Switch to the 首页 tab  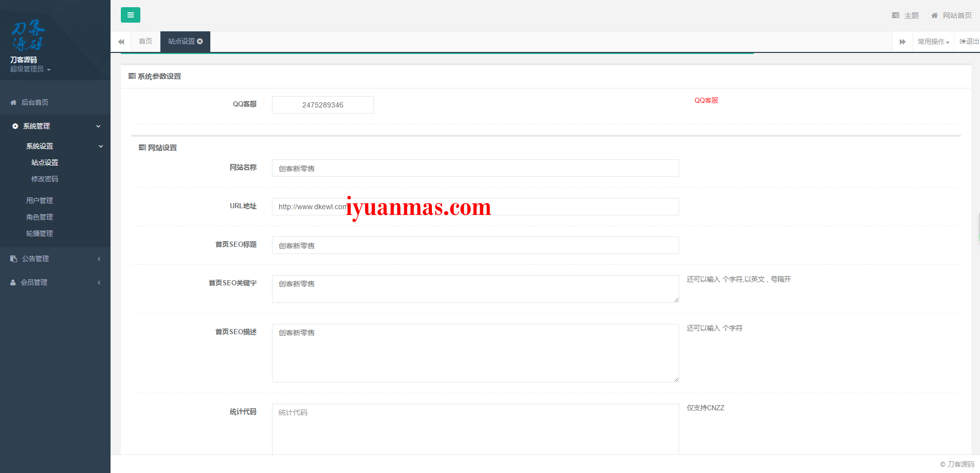click(x=146, y=41)
